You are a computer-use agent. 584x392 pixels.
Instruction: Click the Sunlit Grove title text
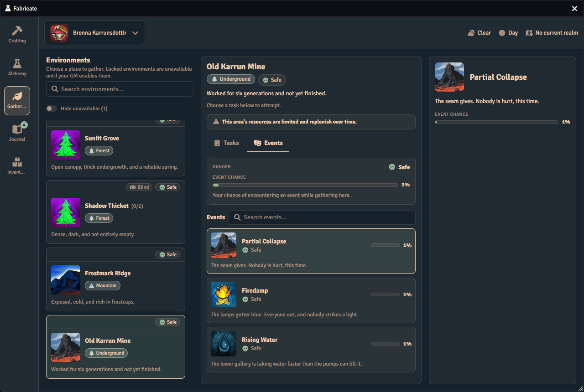click(x=102, y=138)
